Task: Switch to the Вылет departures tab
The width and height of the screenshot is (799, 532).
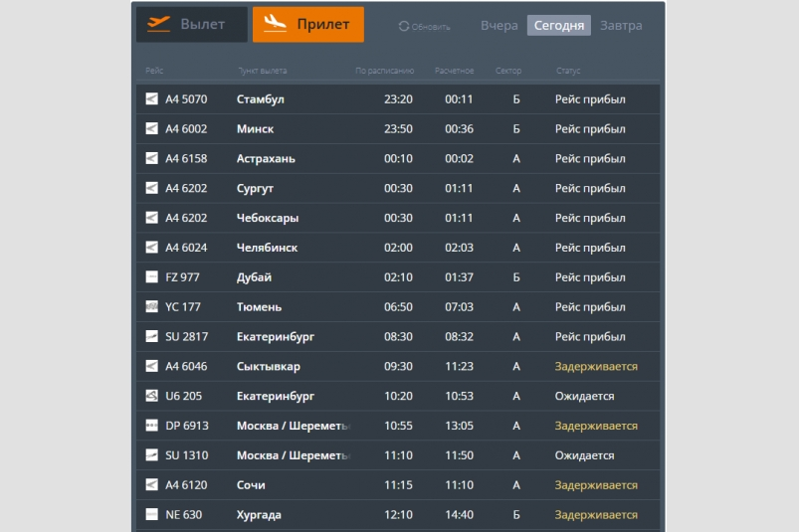Action: tap(192, 25)
